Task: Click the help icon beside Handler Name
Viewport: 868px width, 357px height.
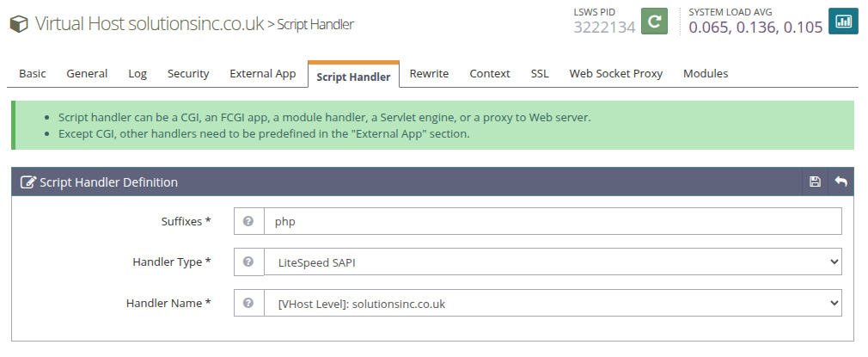Action: click(x=248, y=303)
